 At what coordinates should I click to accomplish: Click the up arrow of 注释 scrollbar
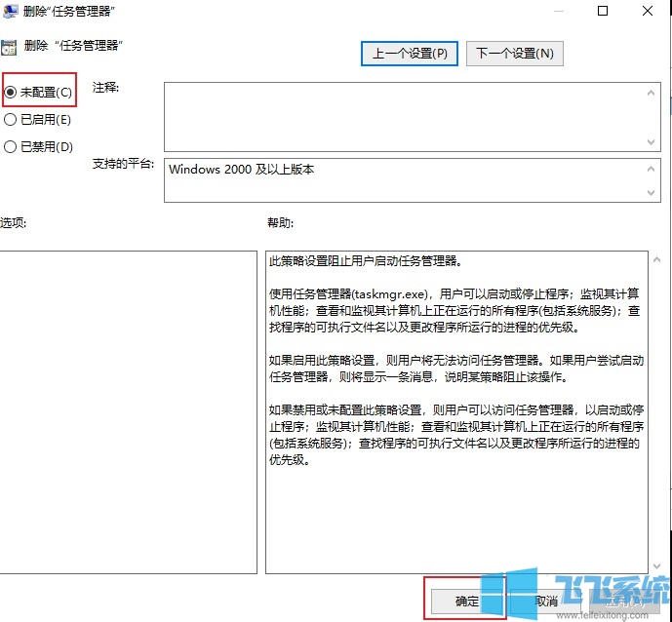tap(651, 93)
